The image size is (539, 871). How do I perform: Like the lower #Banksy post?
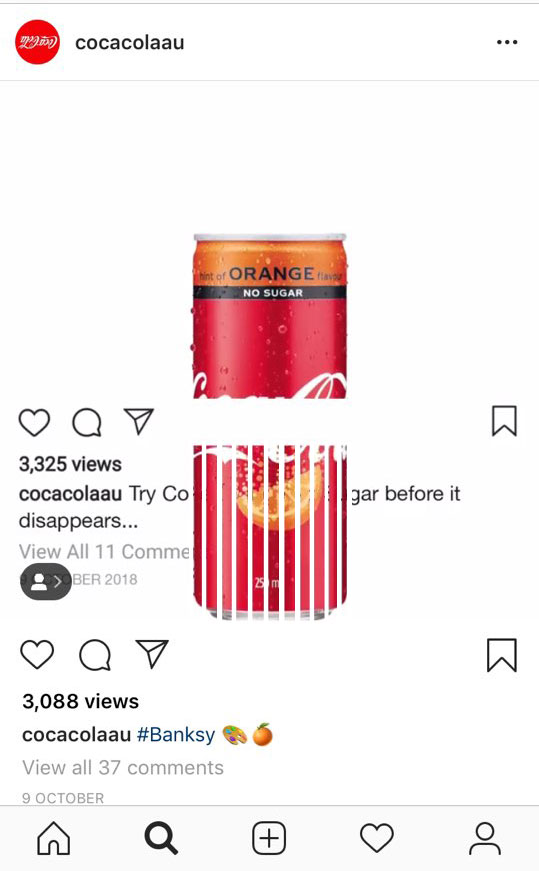point(37,654)
